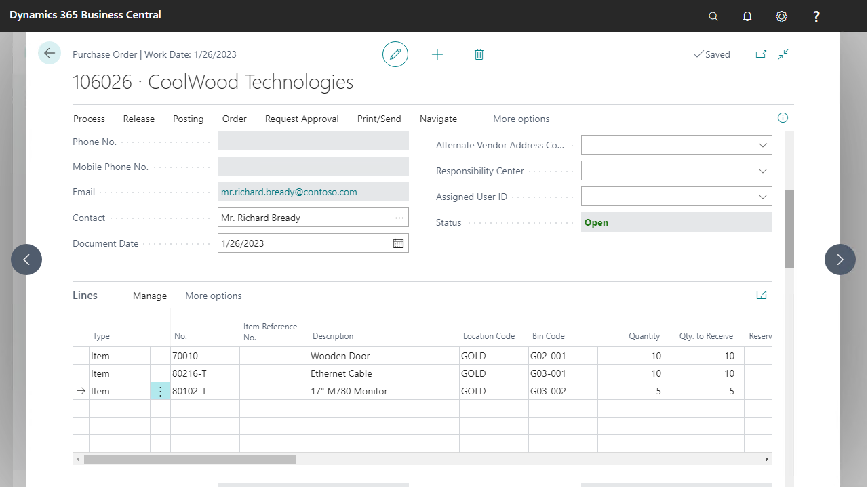Click Description column header
Viewport: 868px width, 488px height.
[333, 336]
